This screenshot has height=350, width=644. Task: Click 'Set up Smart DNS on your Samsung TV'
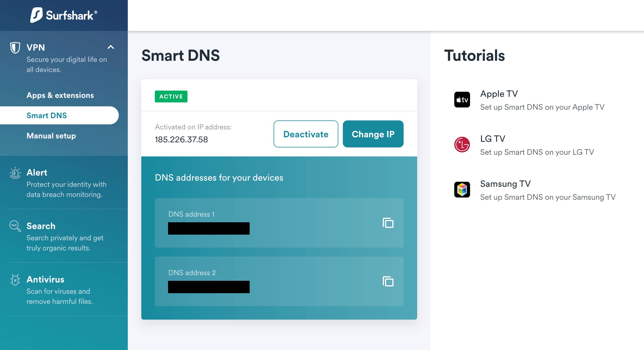tap(548, 197)
